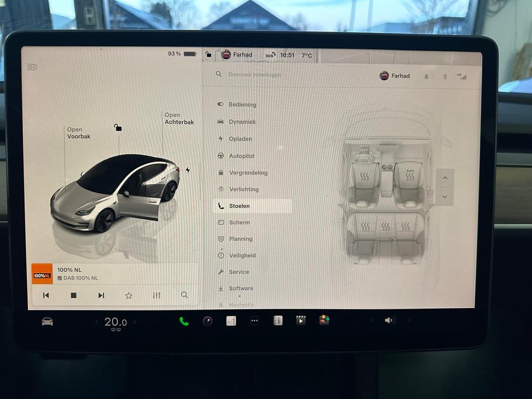Tap the car controls icon

click(x=47, y=322)
